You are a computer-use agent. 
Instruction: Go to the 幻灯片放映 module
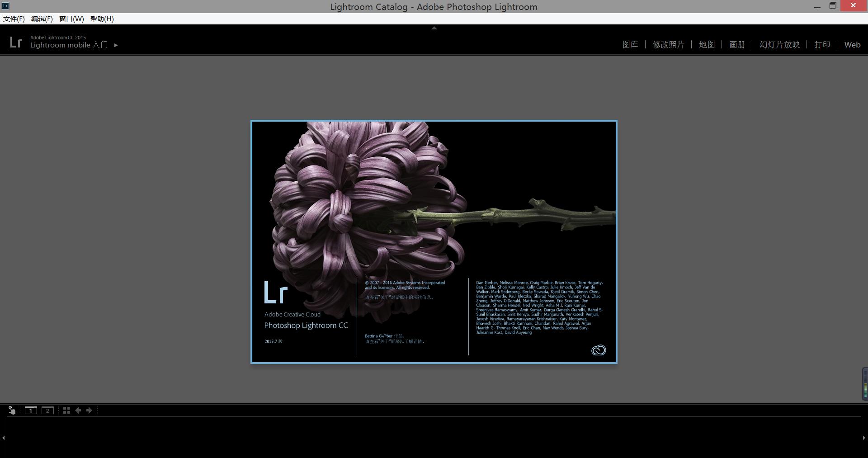pyautogui.click(x=779, y=44)
